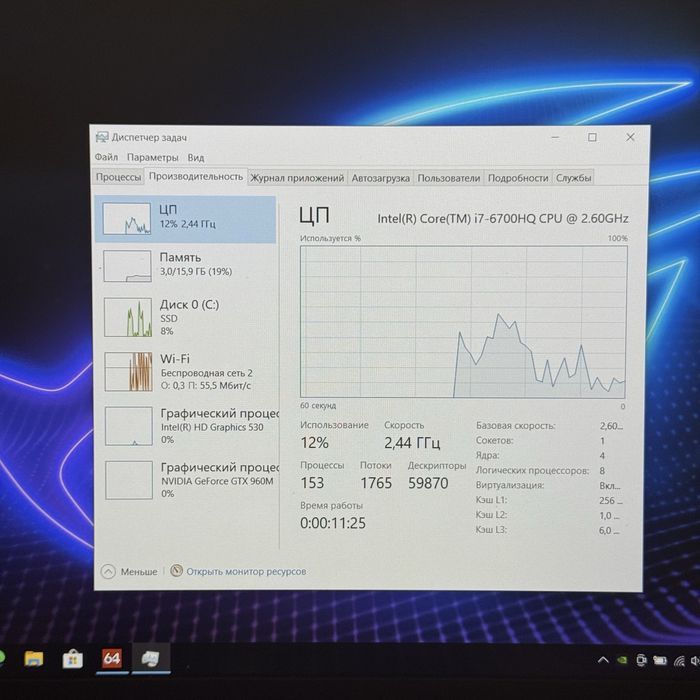The height and width of the screenshot is (700, 700).
Task: Click the memory mini graph thumbnail
Action: pyautogui.click(x=127, y=266)
